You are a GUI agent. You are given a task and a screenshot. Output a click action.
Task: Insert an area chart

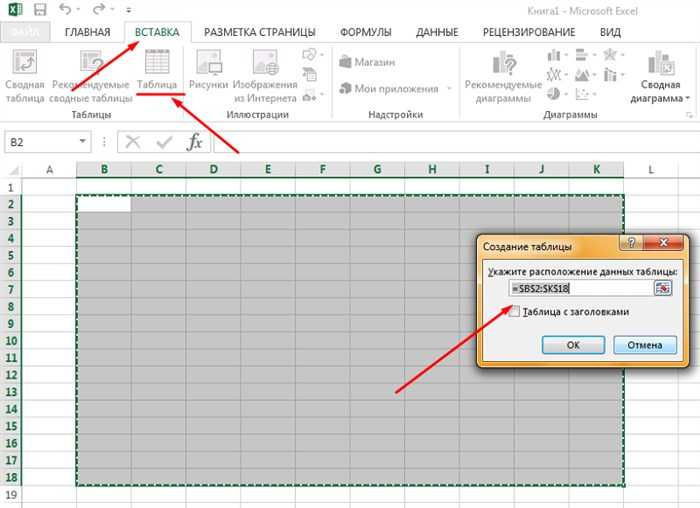click(x=581, y=74)
